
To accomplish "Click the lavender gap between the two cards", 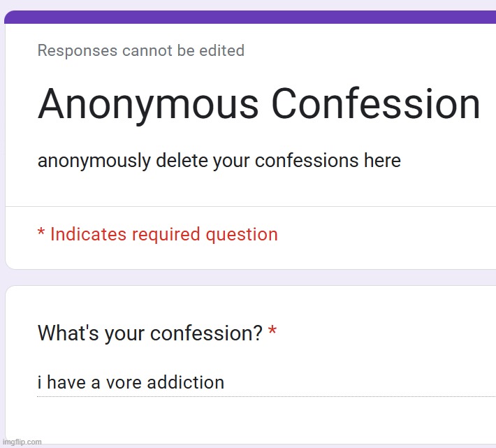I will tap(251, 277).
